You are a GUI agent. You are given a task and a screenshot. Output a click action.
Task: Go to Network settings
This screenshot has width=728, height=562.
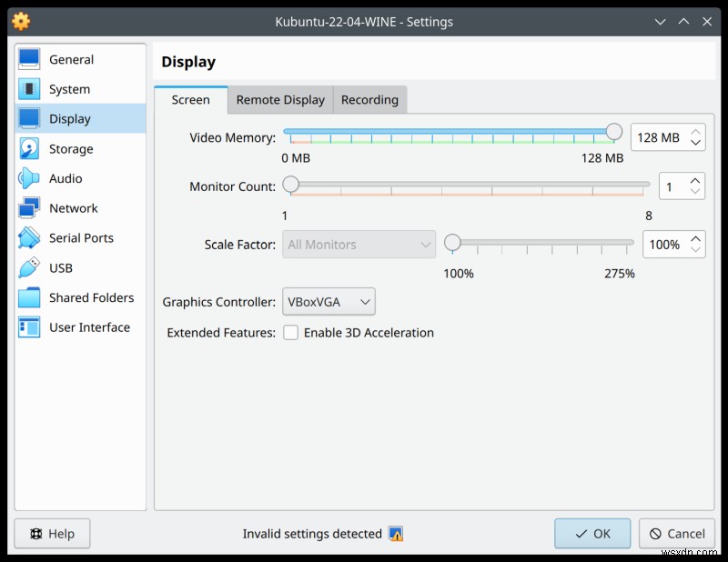[80, 208]
